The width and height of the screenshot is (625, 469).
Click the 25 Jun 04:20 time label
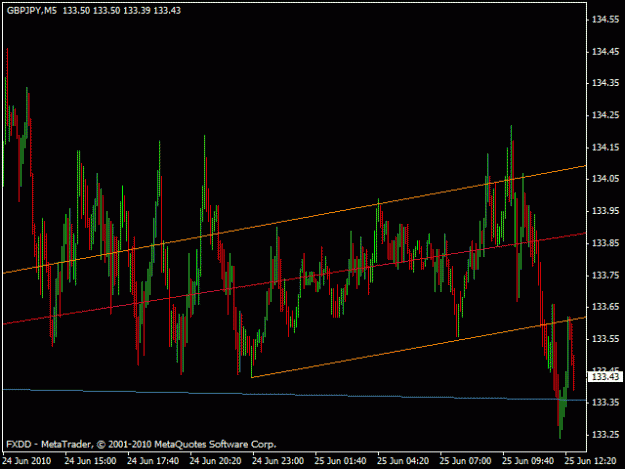(403, 461)
